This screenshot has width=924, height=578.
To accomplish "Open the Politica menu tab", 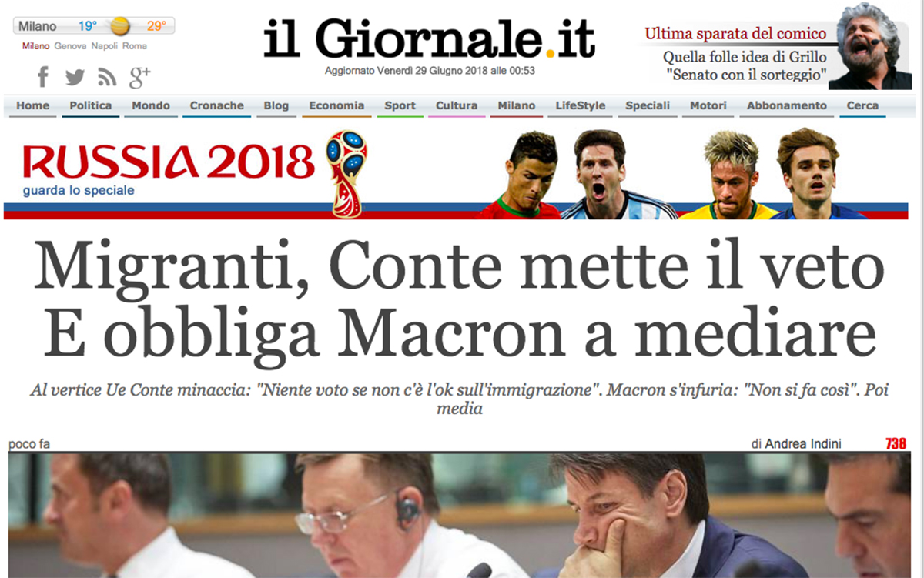I will click(91, 106).
